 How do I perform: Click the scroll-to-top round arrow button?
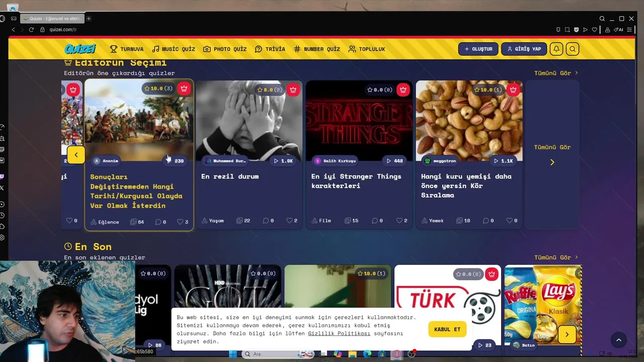pyautogui.click(x=619, y=340)
